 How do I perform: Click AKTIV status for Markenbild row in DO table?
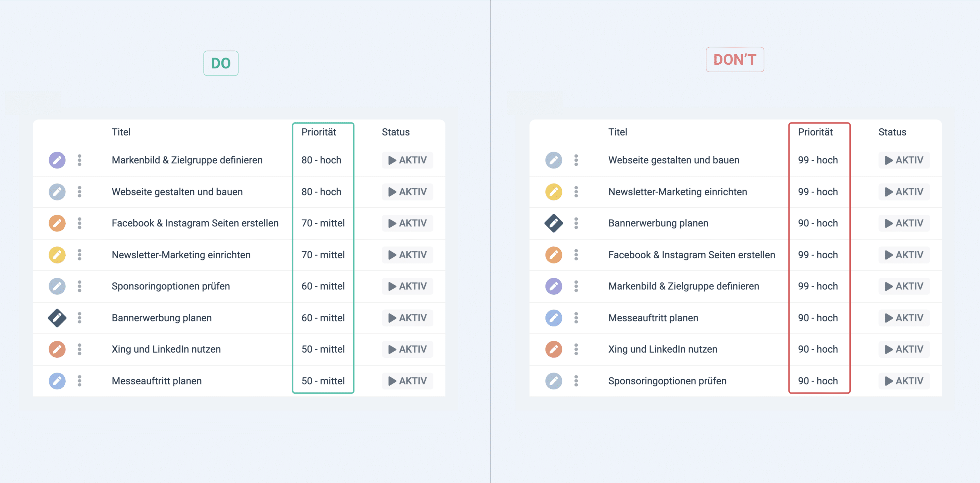407,160
